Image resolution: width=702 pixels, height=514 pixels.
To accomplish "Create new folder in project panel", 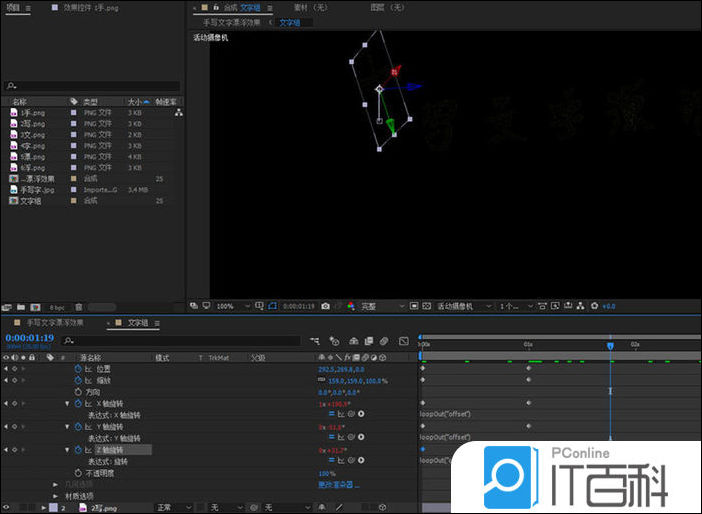I will point(20,306).
